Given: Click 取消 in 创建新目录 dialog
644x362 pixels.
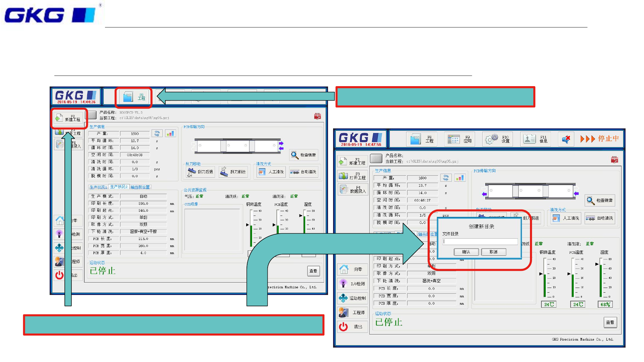Looking at the screenshot, I should 493,252.
